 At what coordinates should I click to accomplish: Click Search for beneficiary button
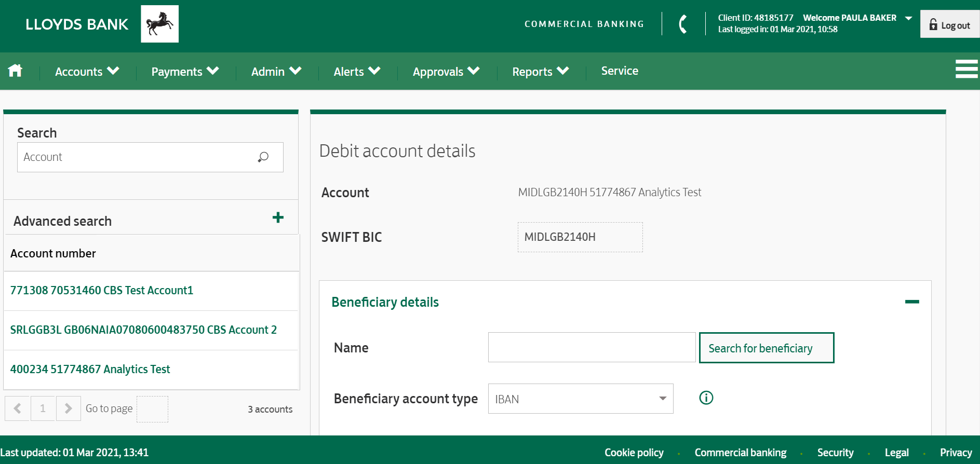tap(767, 348)
